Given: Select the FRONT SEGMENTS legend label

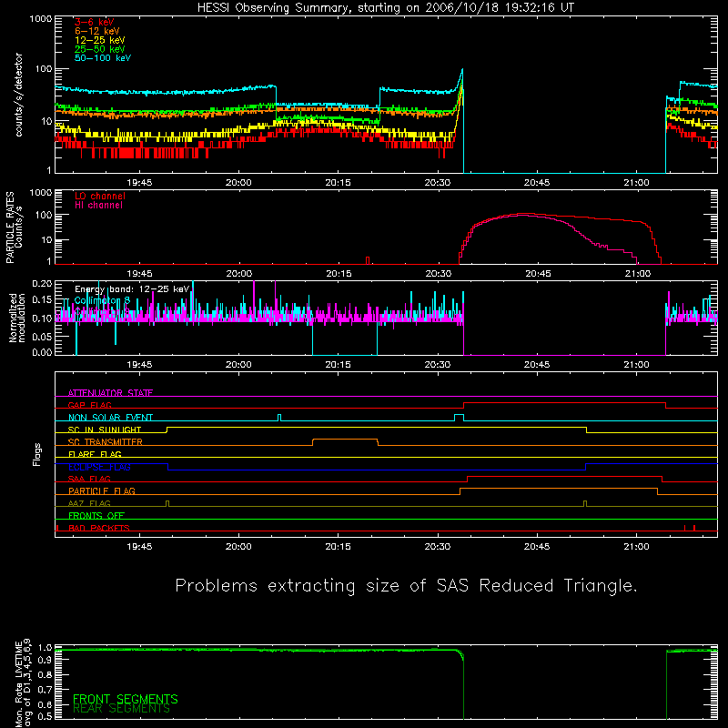Looking at the screenshot, I should [126, 699].
